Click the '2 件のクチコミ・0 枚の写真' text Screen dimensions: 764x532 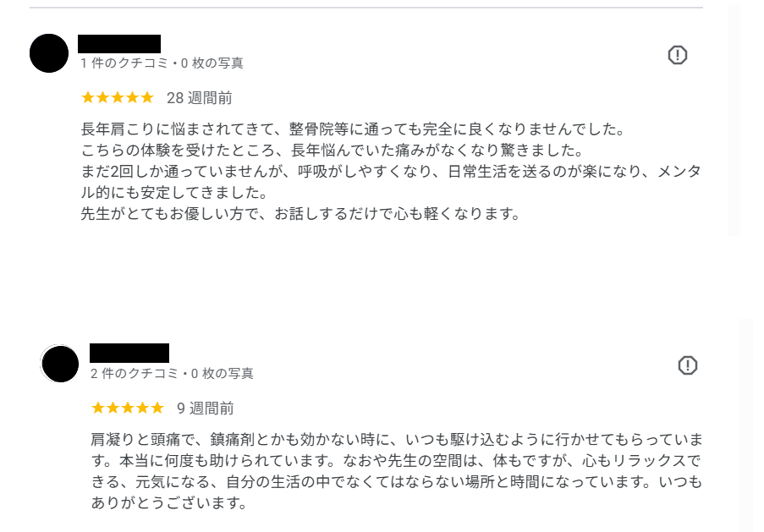tap(173, 374)
